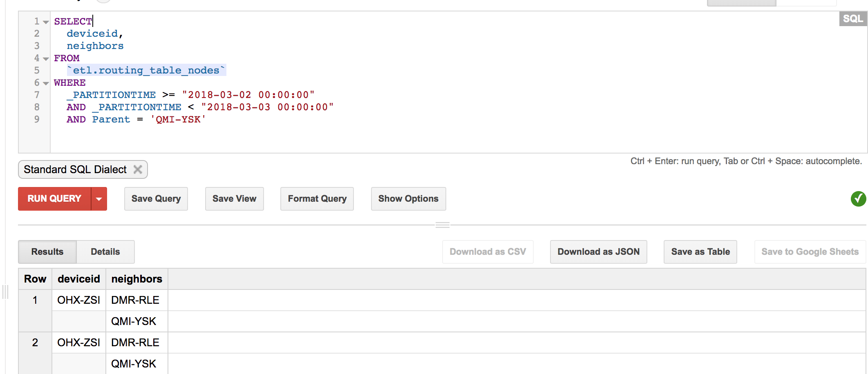Collapse the WHERE block on line 6
Image resolution: width=868 pixels, height=374 pixels.
[46, 83]
